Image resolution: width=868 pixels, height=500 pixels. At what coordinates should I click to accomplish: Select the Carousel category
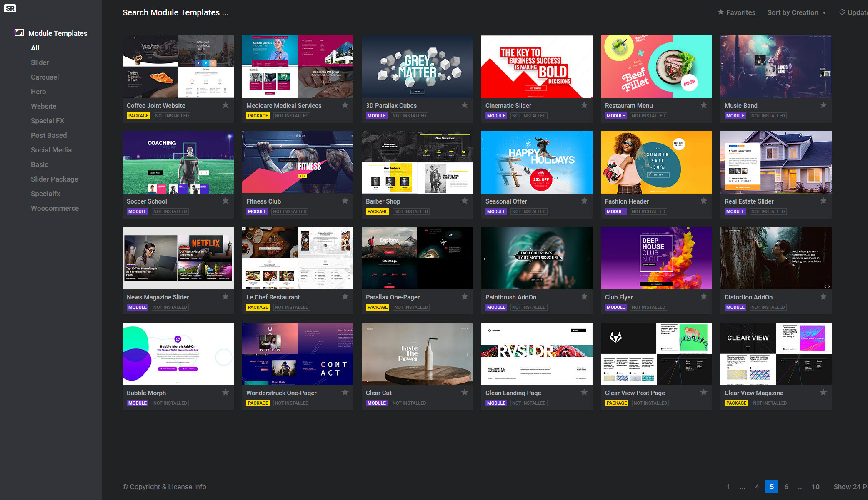coord(45,77)
